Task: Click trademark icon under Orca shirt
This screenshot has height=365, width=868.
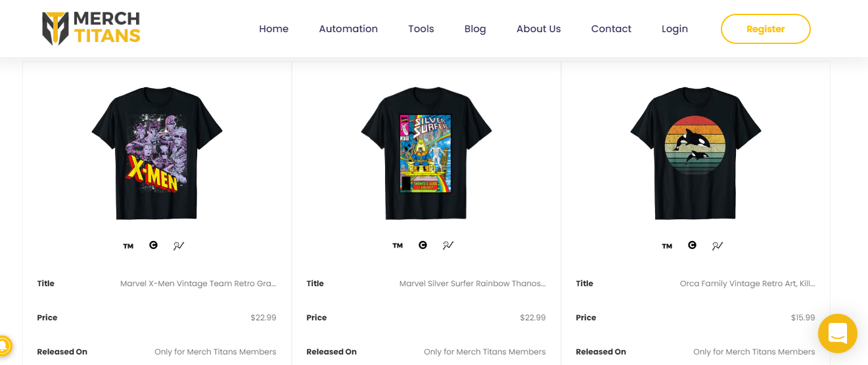Action: click(x=667, y=246)
